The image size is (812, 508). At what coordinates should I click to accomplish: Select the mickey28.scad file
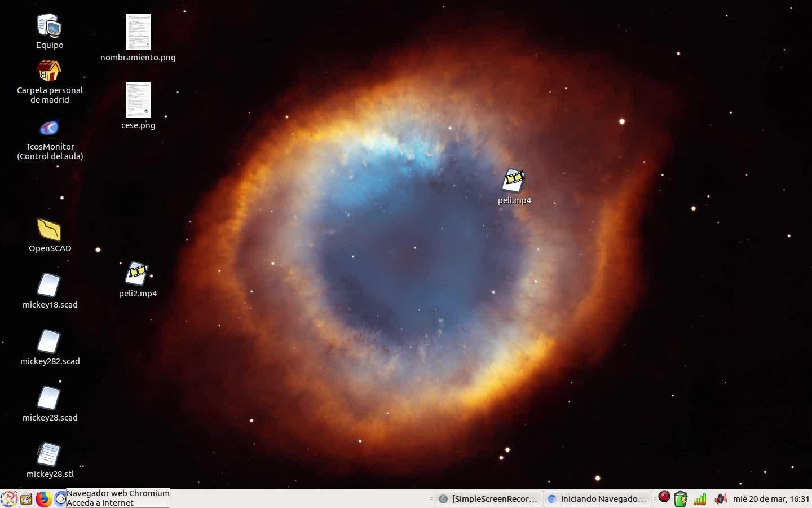(x=50, y=399)
